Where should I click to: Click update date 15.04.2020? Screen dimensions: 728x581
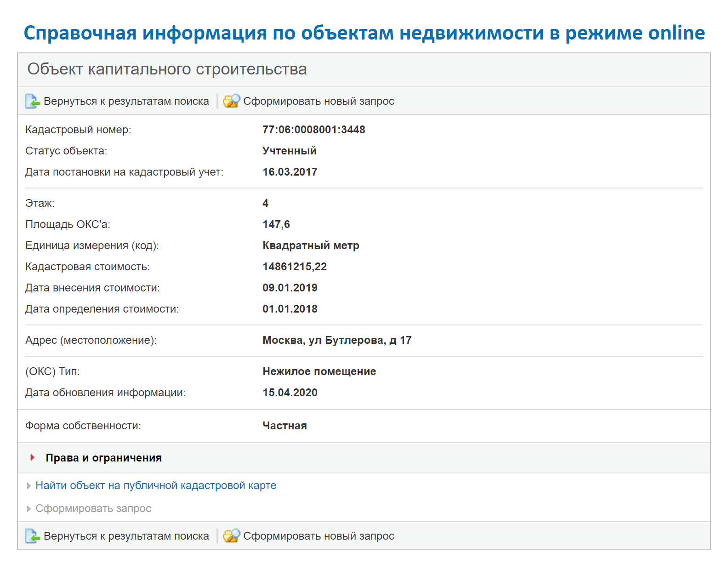click(290, 393)
